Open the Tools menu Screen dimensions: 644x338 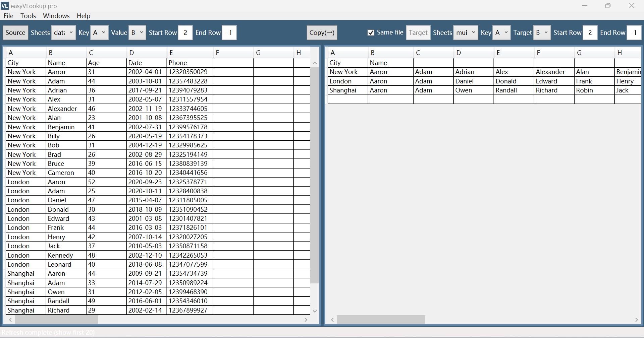pos(28,16)
